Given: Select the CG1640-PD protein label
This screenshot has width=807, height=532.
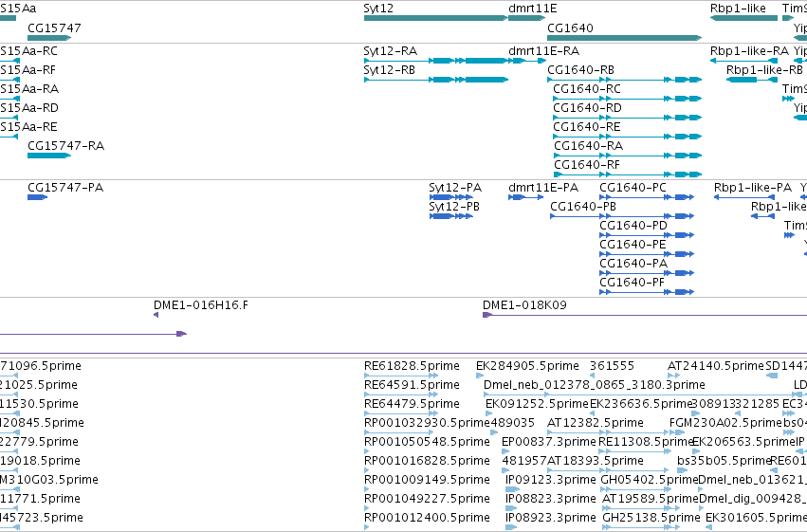Looking at the screenshot, I should click(633, 226).
